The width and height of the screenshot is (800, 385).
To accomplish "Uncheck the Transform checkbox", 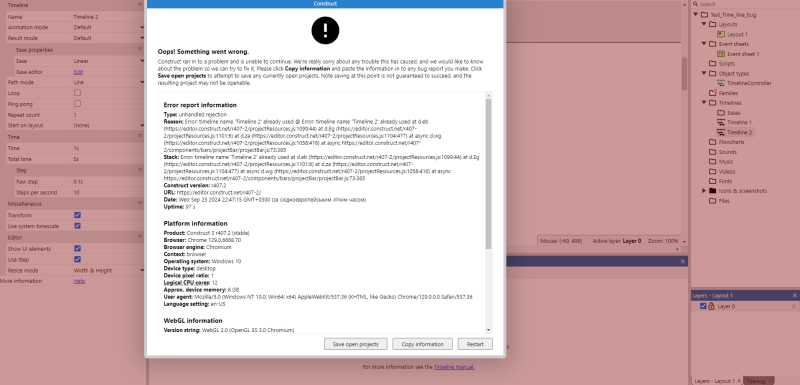I will 78,215.
